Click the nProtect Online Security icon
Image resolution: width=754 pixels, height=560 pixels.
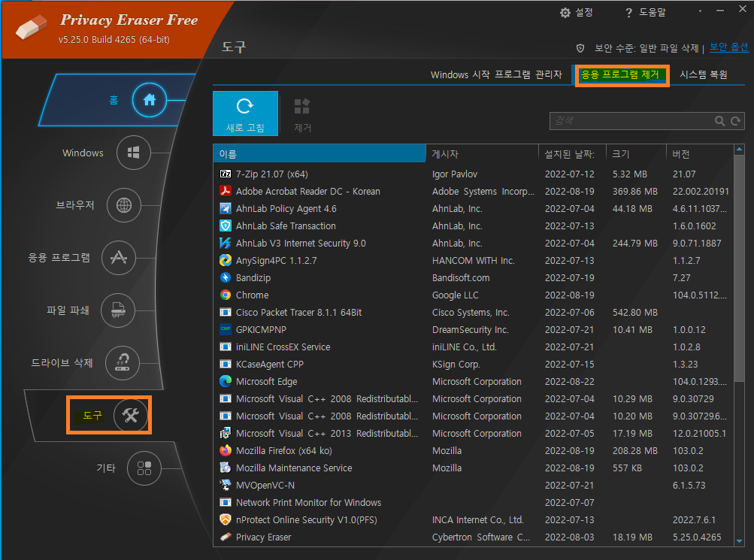(225, 520)
